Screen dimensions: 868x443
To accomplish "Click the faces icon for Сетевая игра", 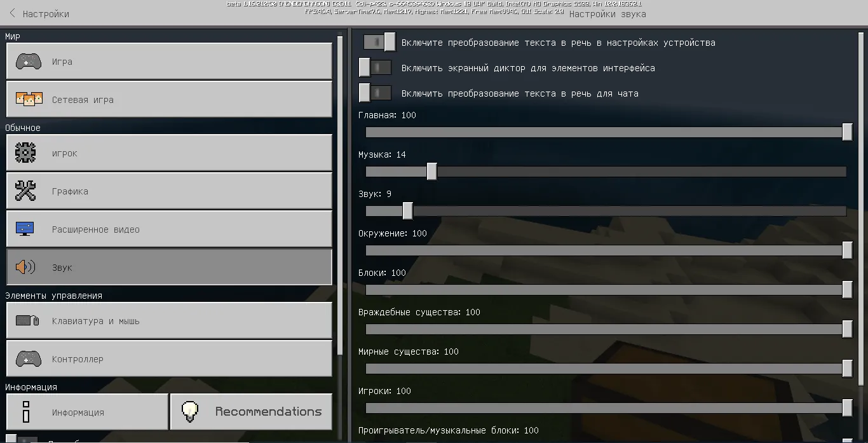I will point(28,99).
